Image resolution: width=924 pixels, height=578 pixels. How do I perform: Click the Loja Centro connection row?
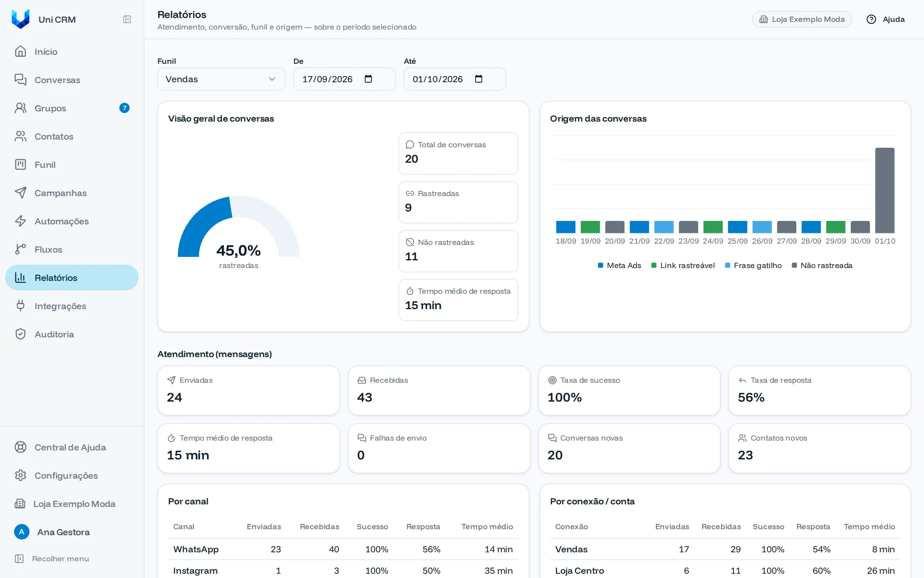725,570
